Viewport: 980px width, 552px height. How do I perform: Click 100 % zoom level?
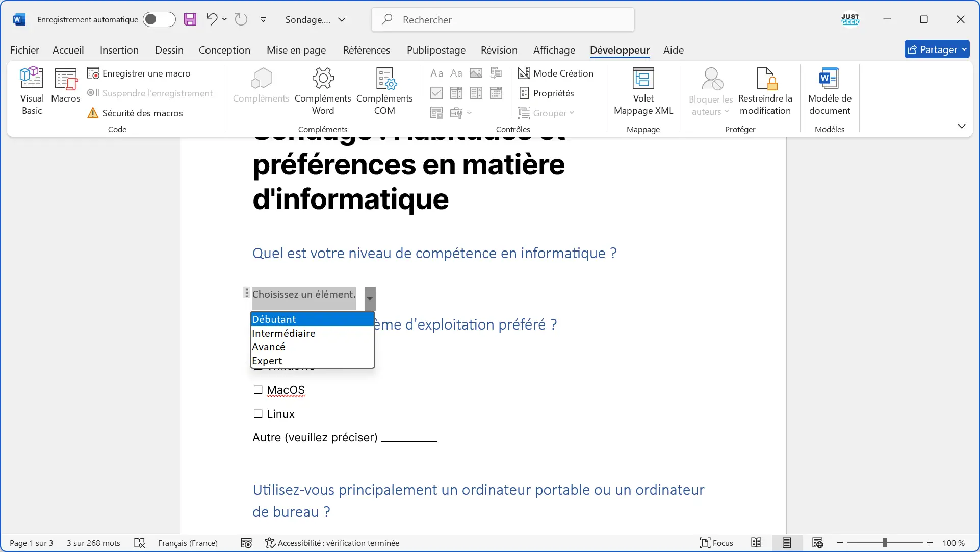click(953, 543)
